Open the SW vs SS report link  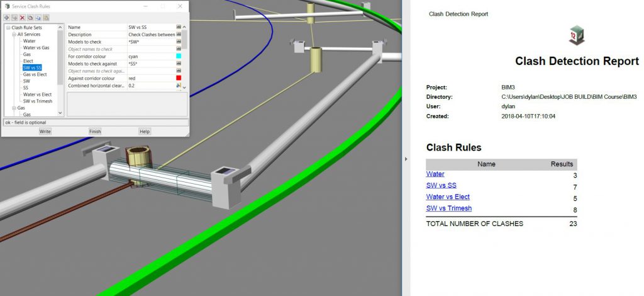pyautogui.click(x=441, y=185)
